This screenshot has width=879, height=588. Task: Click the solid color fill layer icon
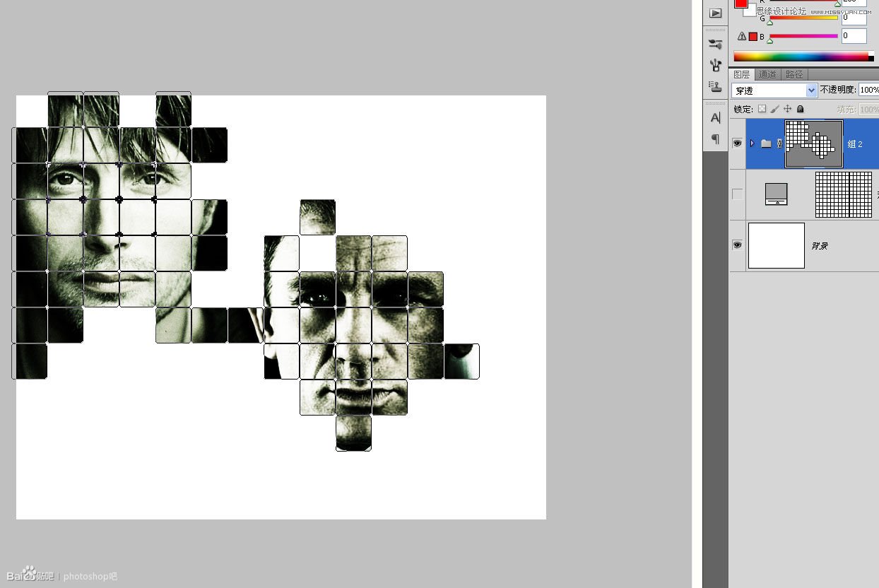[777, 194]
